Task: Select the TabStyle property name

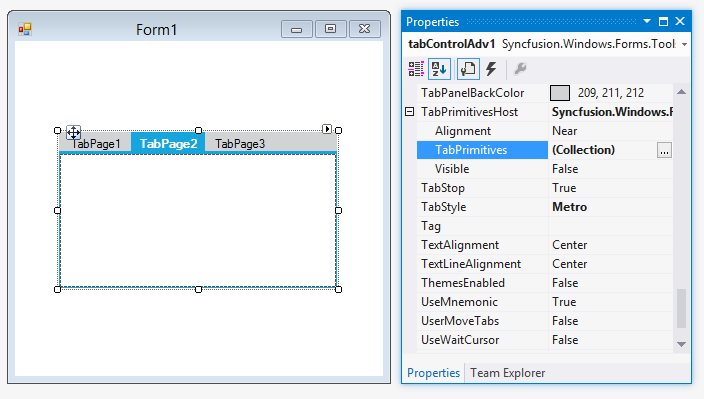Action: [444, 207]
